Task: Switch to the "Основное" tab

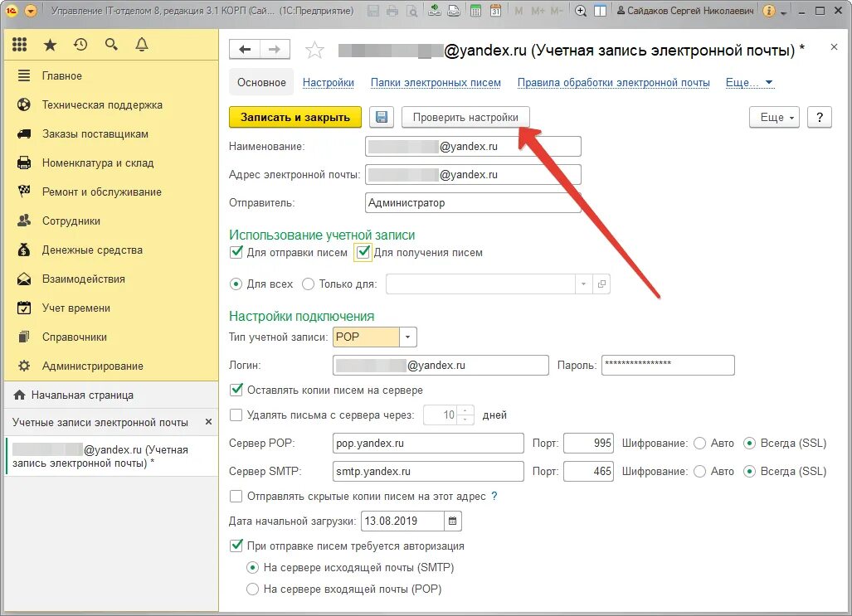Action: 261,83
